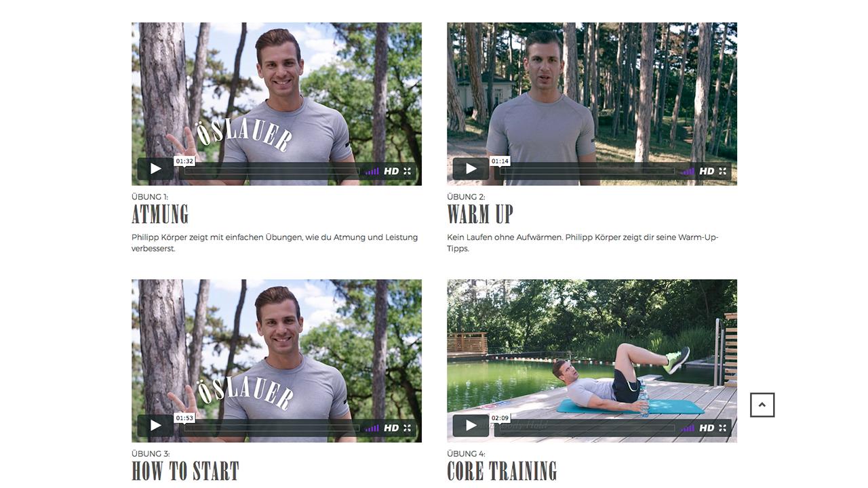Set volume on the Warm Up video

(687, 171)
